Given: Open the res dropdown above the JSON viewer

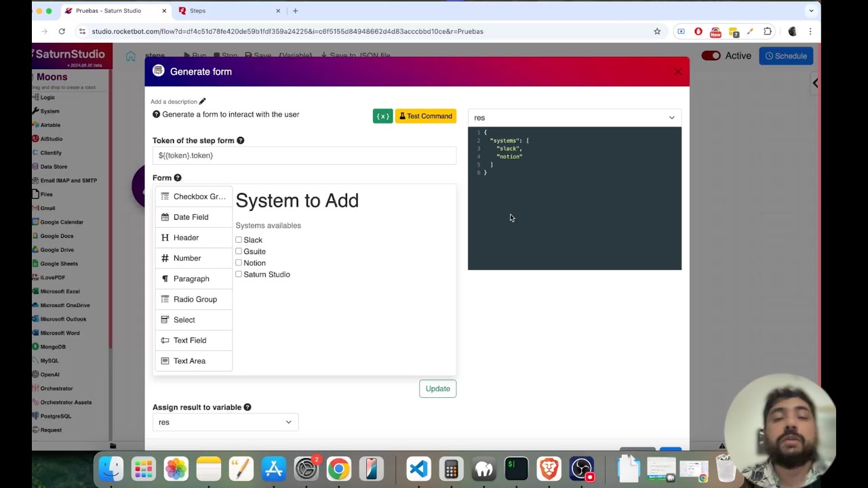Looking at the screenshot, I should click(574, 117).
